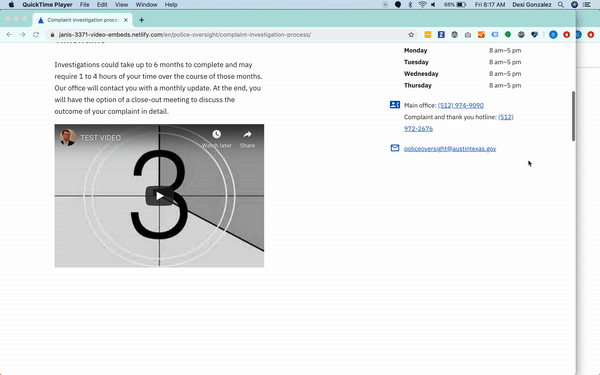Reload the current page

36,34
